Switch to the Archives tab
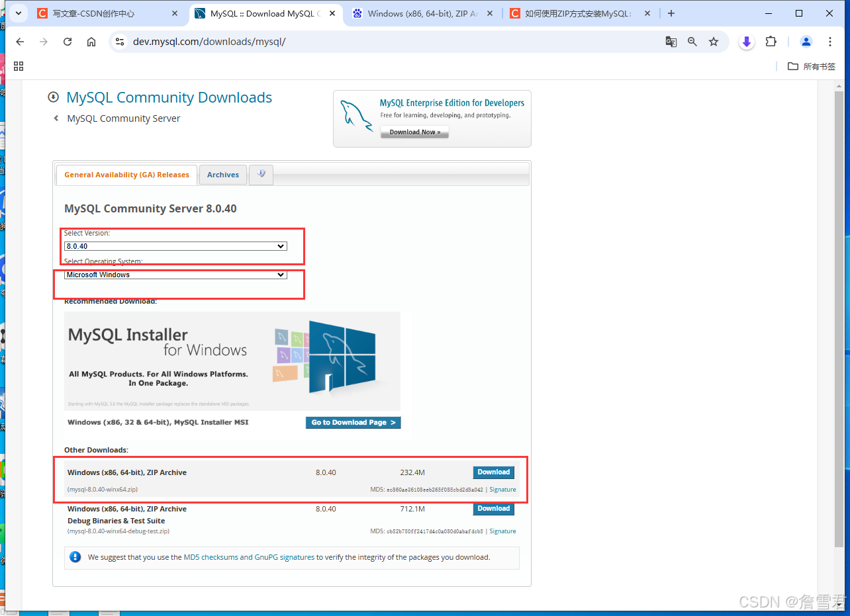 tap(223, 175)
